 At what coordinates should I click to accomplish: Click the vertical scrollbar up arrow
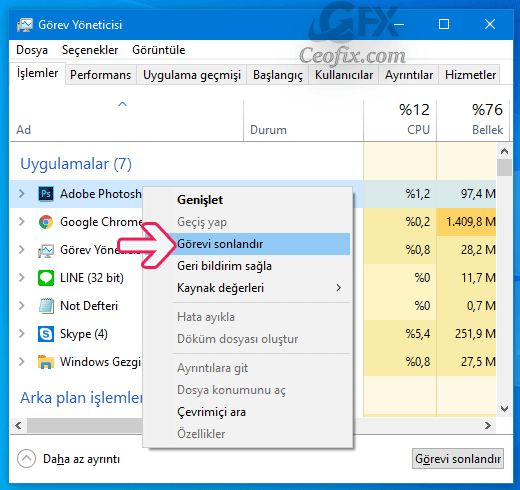(504, 151)
